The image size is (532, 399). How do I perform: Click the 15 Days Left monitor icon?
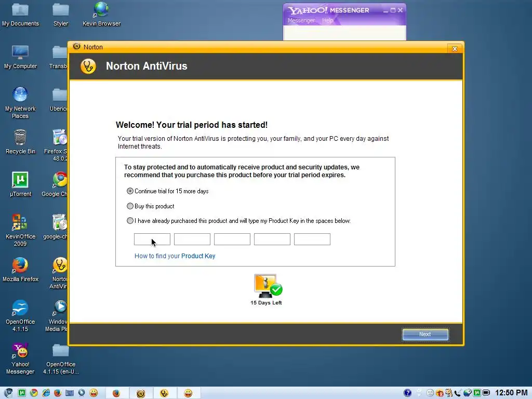point(268,286)
